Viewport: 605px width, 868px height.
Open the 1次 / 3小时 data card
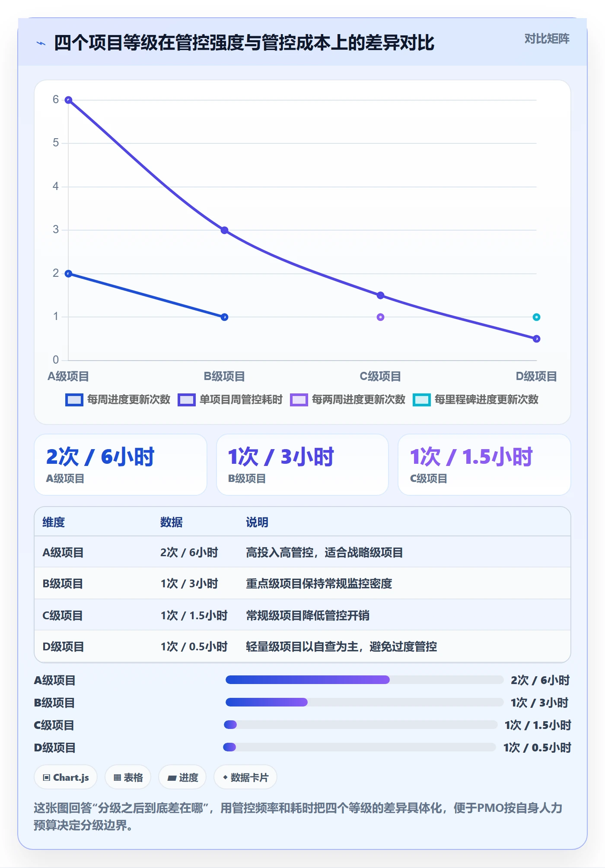tap(302, 465)
